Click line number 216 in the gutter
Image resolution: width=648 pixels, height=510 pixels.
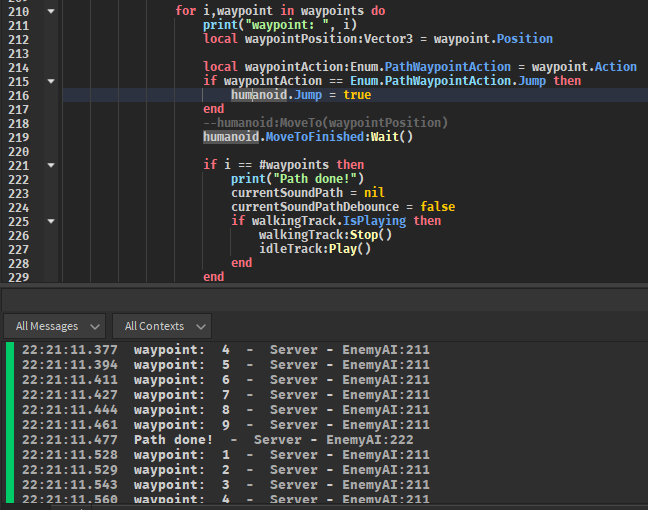[17, 95]
